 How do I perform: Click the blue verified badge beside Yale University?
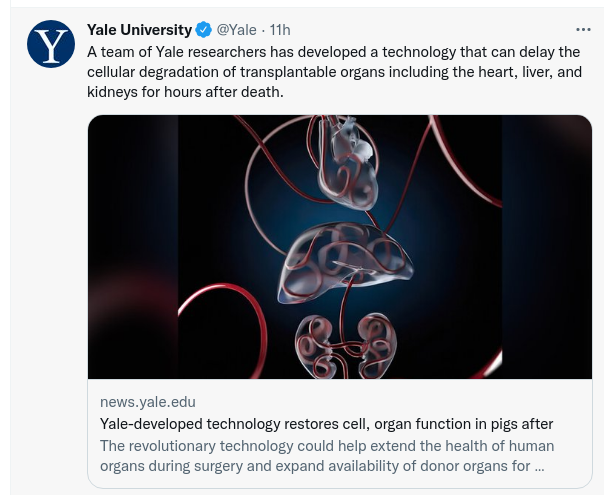[x=203, y=30]
